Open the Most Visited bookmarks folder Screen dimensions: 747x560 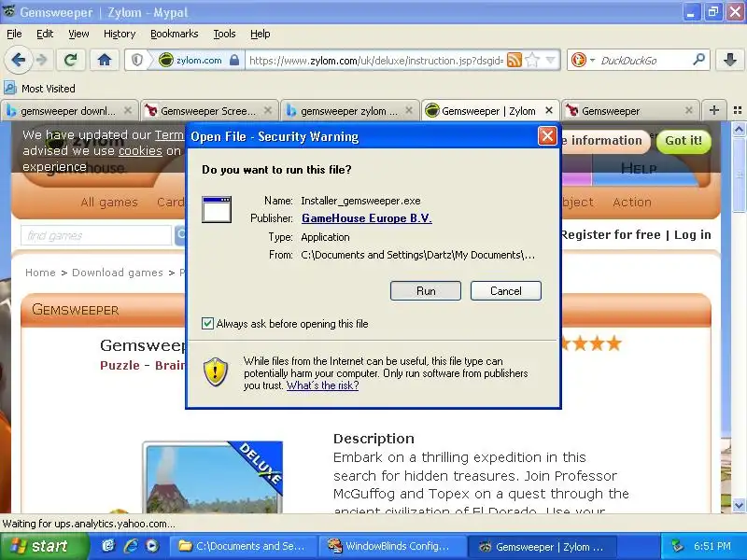coord(39,88)
